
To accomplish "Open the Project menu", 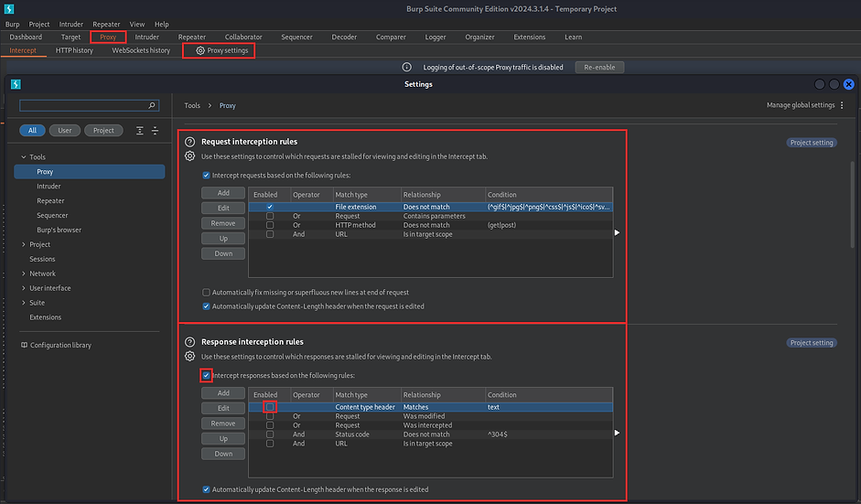I will [x=39, y=24].
